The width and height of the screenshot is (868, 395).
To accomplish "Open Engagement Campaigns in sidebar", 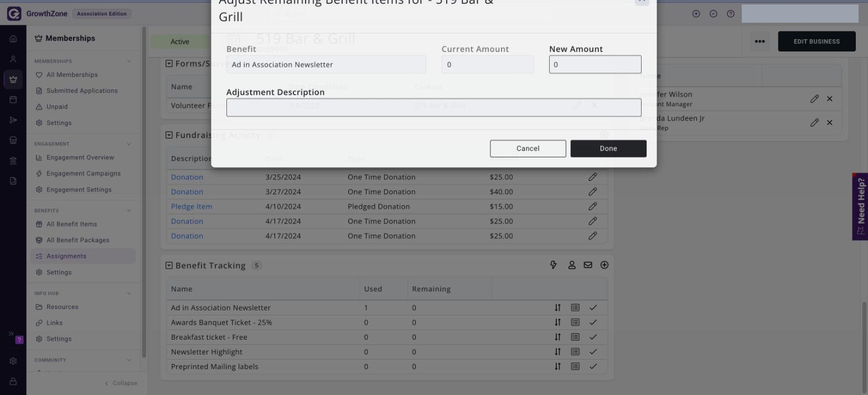I will coord(84,173).
